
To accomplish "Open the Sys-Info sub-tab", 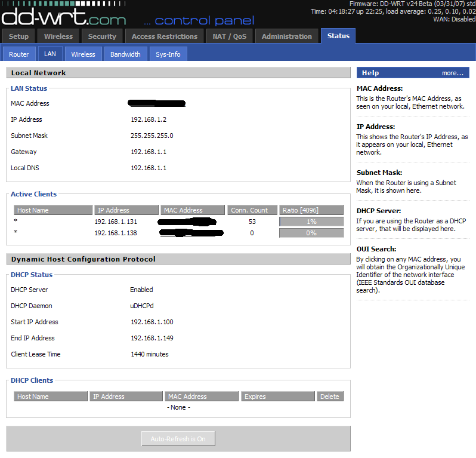I will 168,54.
